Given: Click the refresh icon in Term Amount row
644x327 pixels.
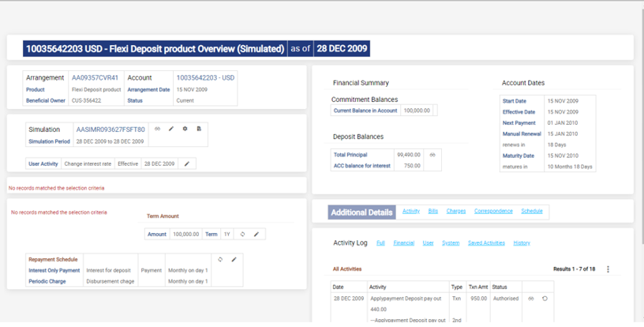Looking at the screenshot, I should 242,235.
